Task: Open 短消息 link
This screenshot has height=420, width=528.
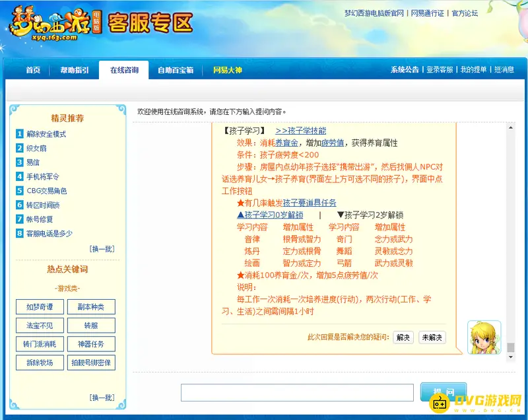Action: pyautogui.click(x=504, y=70)
